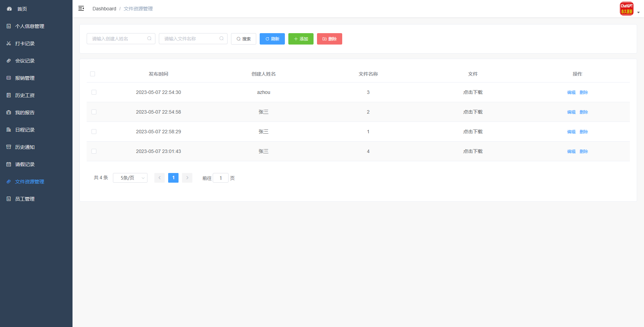The width and height of the screenshot is (644, 327).
Task: Select checkbox for the 23:01:43 row
Action: click(94, 151)
